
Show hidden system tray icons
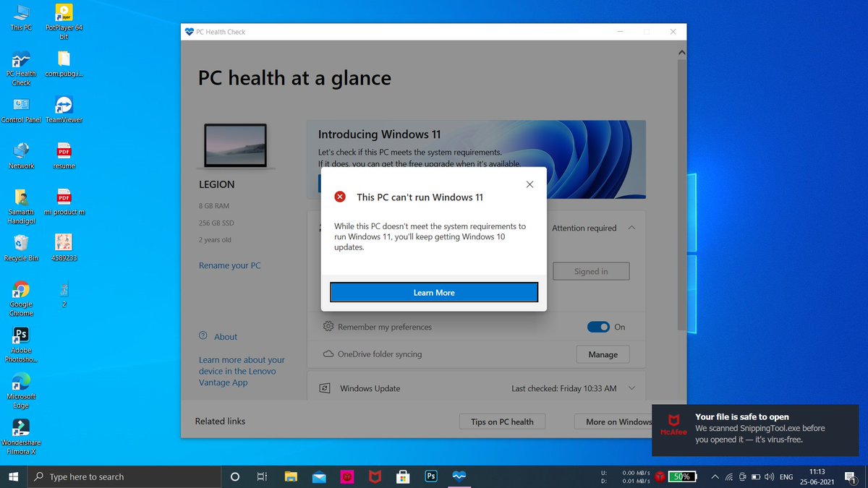tap(715, 476)
